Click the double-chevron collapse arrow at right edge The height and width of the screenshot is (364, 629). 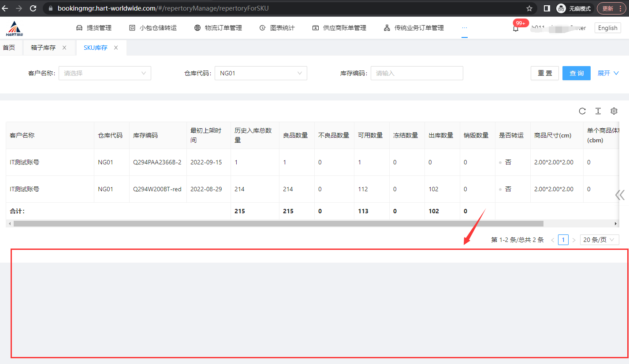coord(620,195)
